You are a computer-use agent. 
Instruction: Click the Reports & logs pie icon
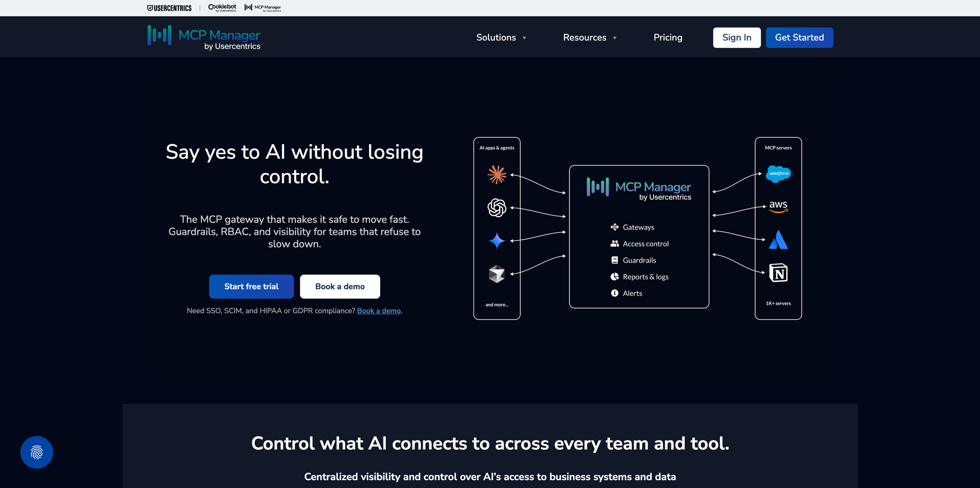pos(614,277)
